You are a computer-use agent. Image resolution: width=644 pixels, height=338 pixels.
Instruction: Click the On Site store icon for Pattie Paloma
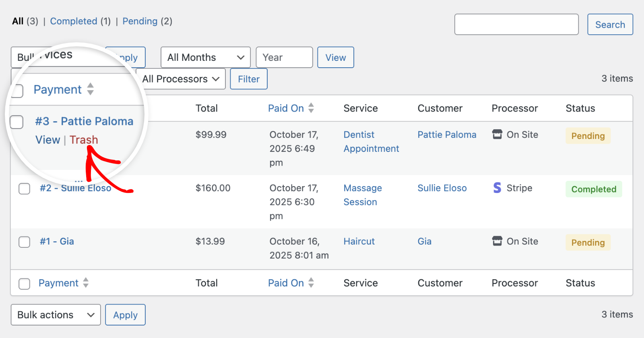(x=497, y=135)
